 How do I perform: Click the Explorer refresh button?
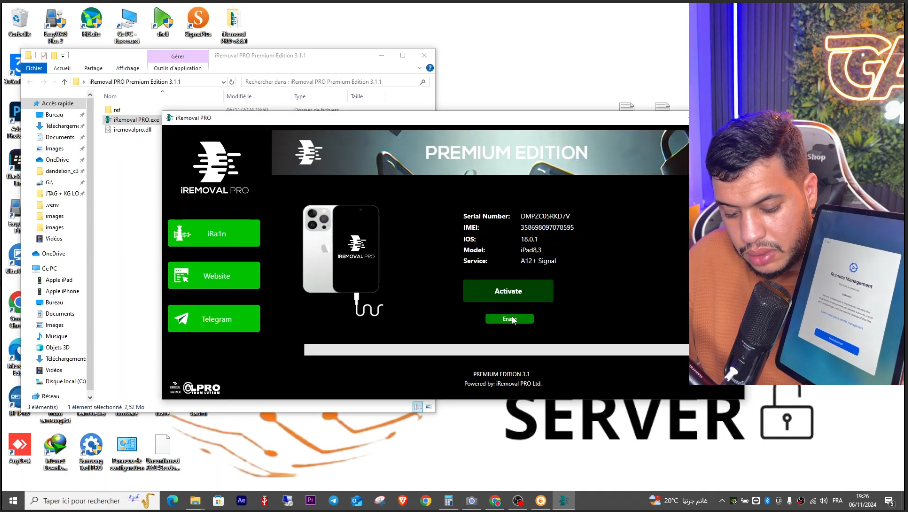[x=232, y=82]
